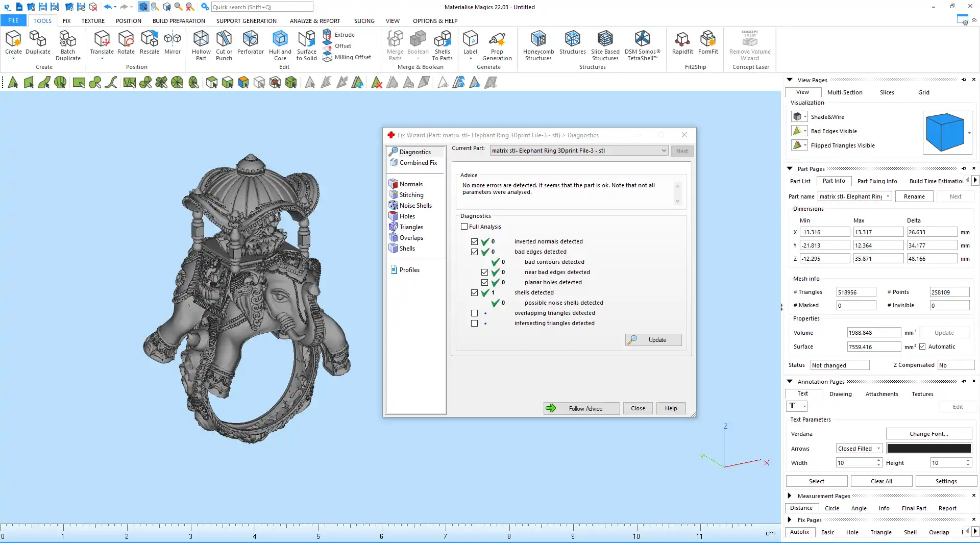Viewport: 980px width, 543px height.
Task: Click the Follow Advice button
Action: tap(581, 409)
